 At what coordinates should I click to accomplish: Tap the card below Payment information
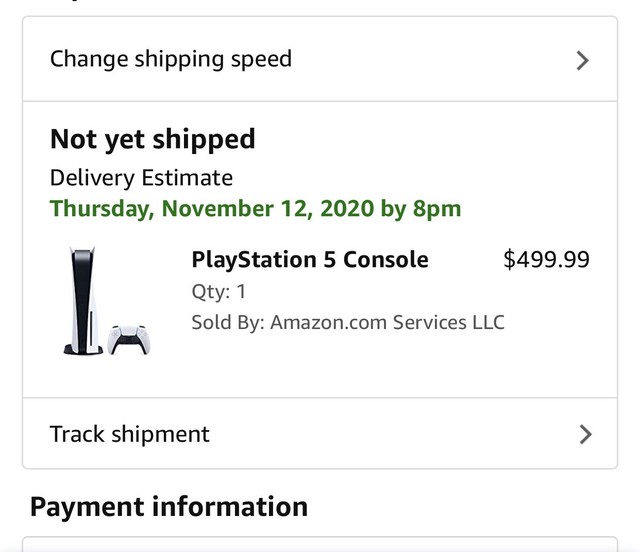(320, 545)
